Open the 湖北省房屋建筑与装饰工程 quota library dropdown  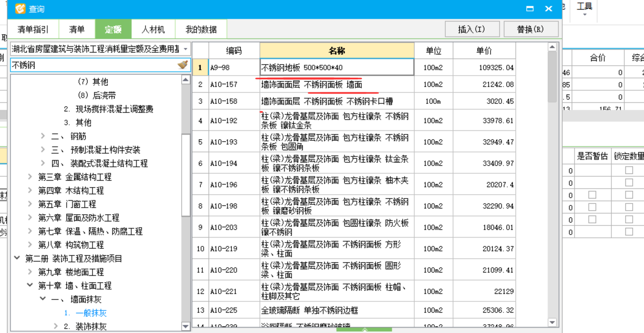(x=186, y=49)
